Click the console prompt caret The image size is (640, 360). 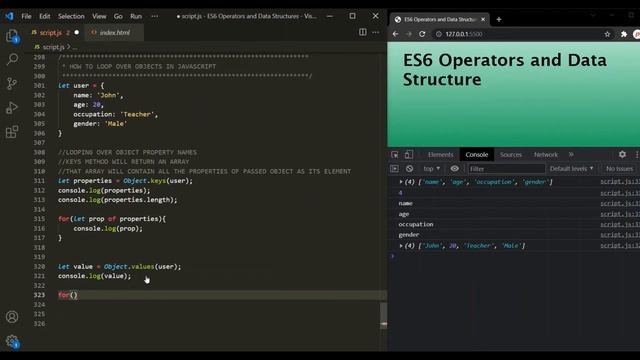[393, 256]
